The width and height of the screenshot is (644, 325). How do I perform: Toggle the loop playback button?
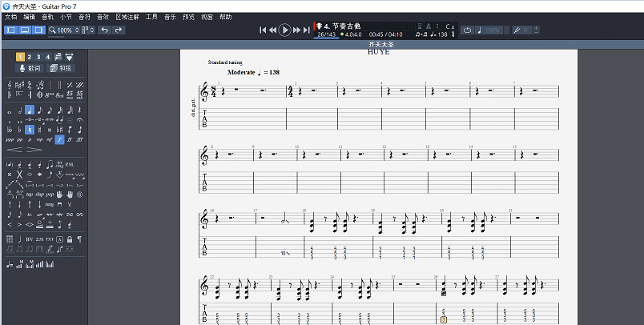click(x=468, y=30)
